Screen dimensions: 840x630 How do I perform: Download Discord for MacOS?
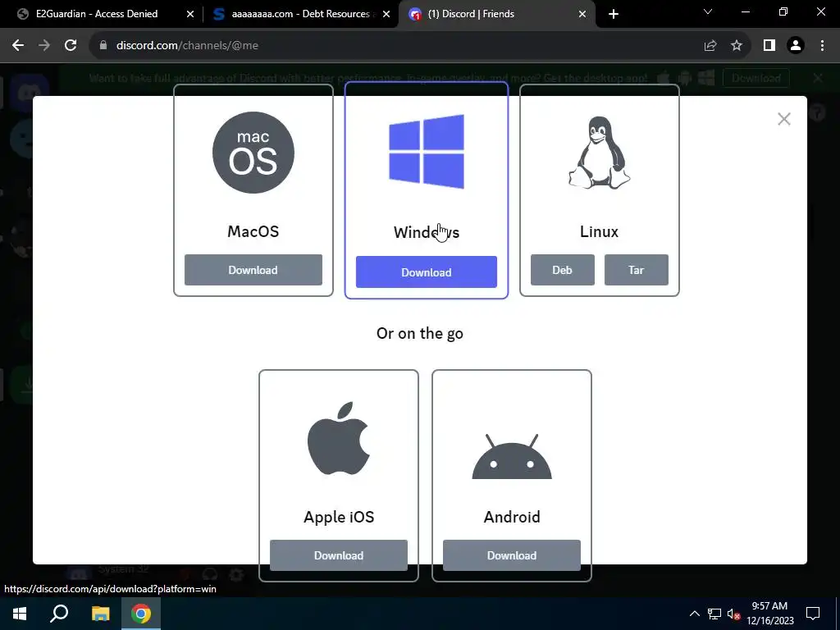tap(253, 270)
